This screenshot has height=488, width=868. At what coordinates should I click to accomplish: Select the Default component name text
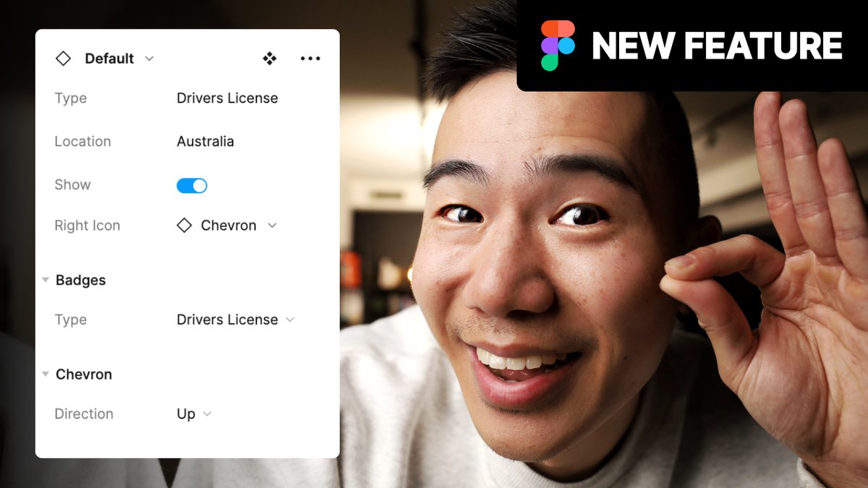pos(109,59)
